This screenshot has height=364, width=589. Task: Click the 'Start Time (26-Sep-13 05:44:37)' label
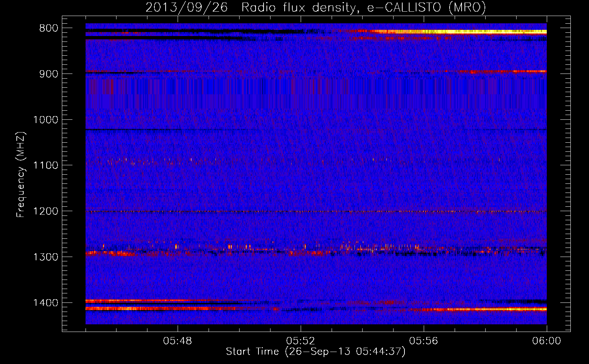[316, 352]
